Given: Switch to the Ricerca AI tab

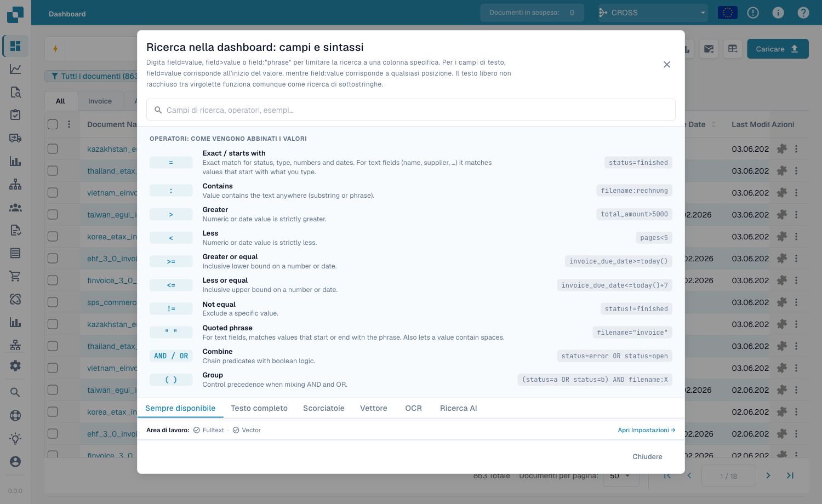Looking at the screenshot, I should point(459,408).
